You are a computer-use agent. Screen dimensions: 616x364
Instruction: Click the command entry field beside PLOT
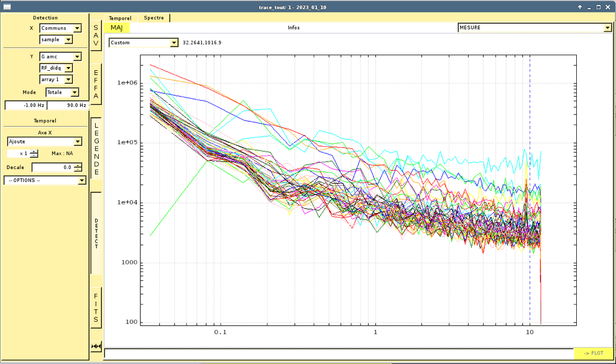(339, 353)
